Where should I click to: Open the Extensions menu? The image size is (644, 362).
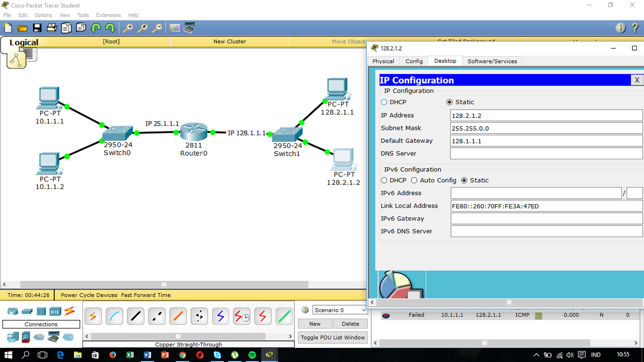[x=109, y=15]
